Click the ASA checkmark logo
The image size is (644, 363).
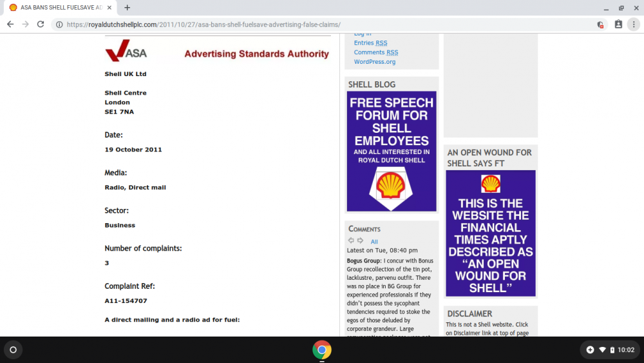(x=126, y=50)
